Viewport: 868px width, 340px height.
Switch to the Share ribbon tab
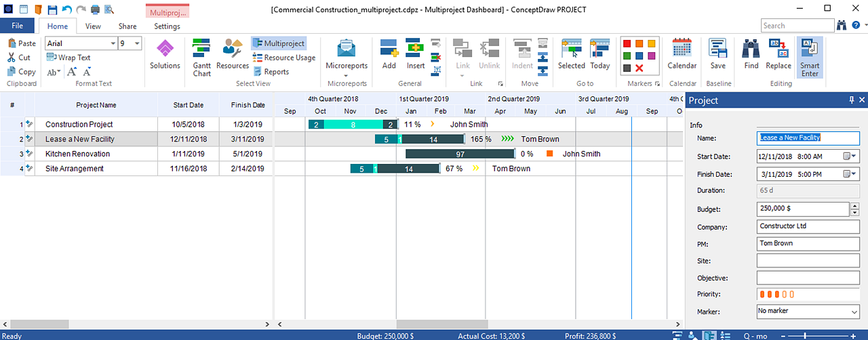[x=127, y=26]
